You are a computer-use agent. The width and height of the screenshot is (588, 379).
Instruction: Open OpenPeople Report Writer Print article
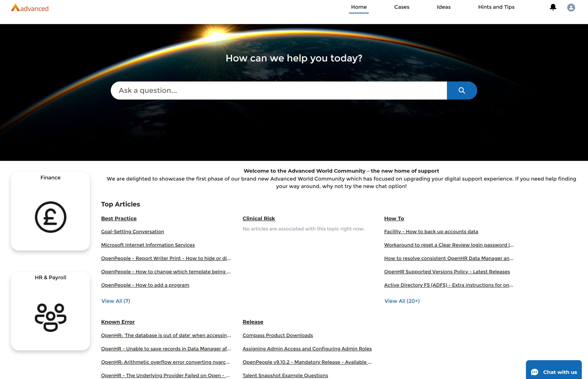pyautogui.click(x=166, y=258)
